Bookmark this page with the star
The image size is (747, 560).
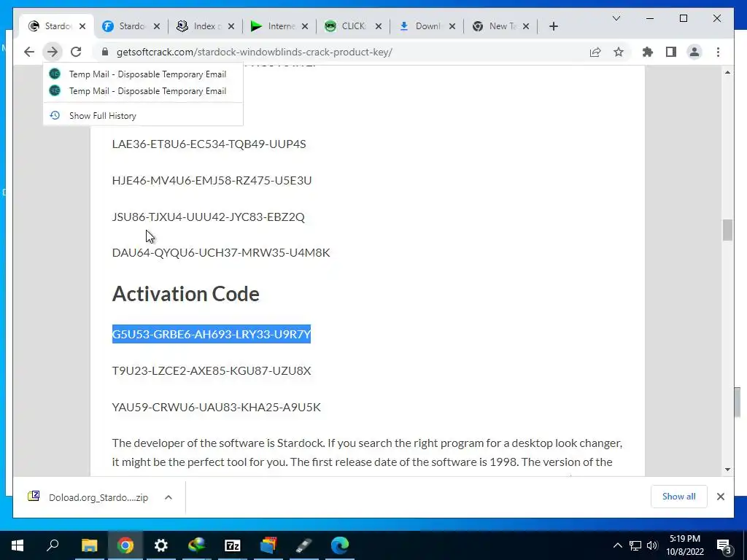(619, 52)
